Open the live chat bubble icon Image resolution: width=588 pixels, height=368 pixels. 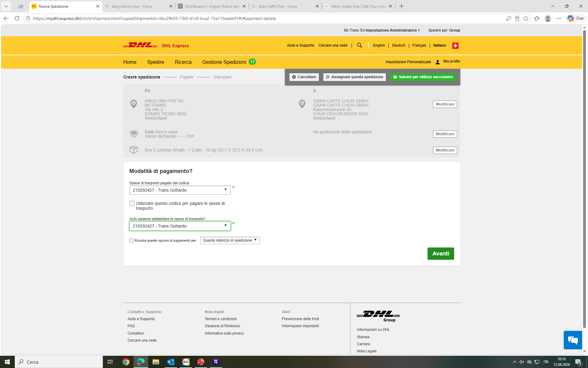pyautogui.click(x=573, y=340)
